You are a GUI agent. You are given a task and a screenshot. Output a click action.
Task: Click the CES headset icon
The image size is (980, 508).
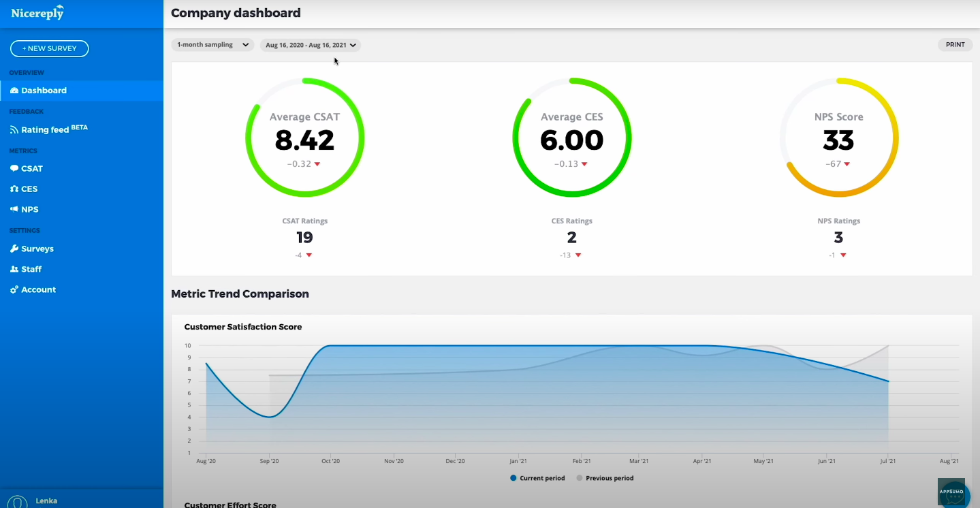[x=14, y=189]
